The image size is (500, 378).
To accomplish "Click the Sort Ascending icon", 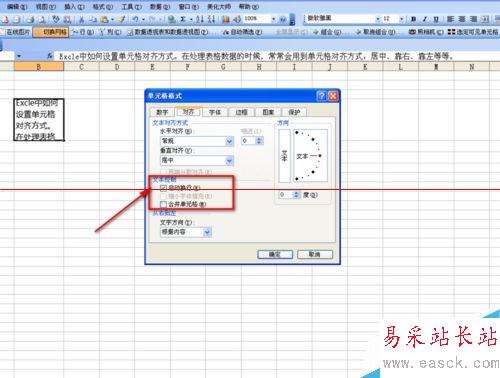I will tap(200, 19).
